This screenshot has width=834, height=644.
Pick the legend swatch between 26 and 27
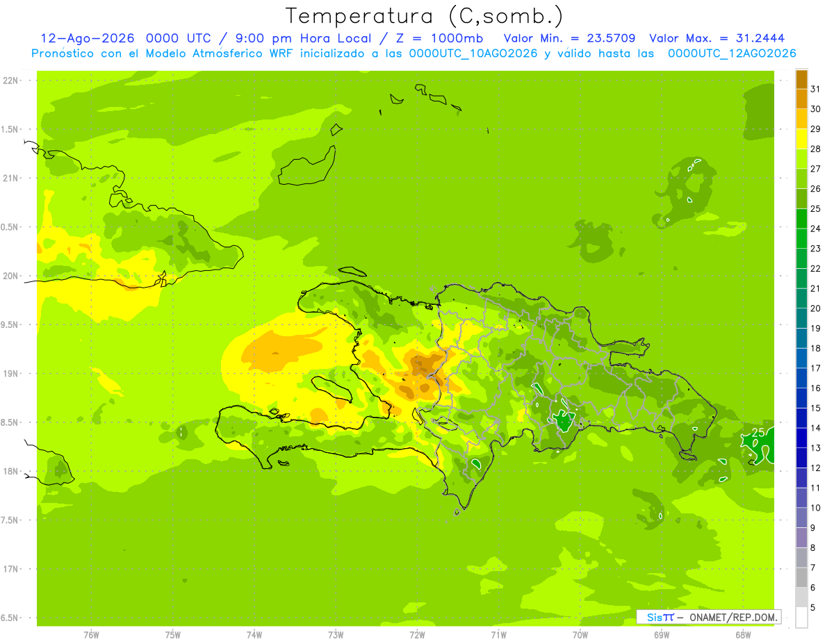click(801, 179)
